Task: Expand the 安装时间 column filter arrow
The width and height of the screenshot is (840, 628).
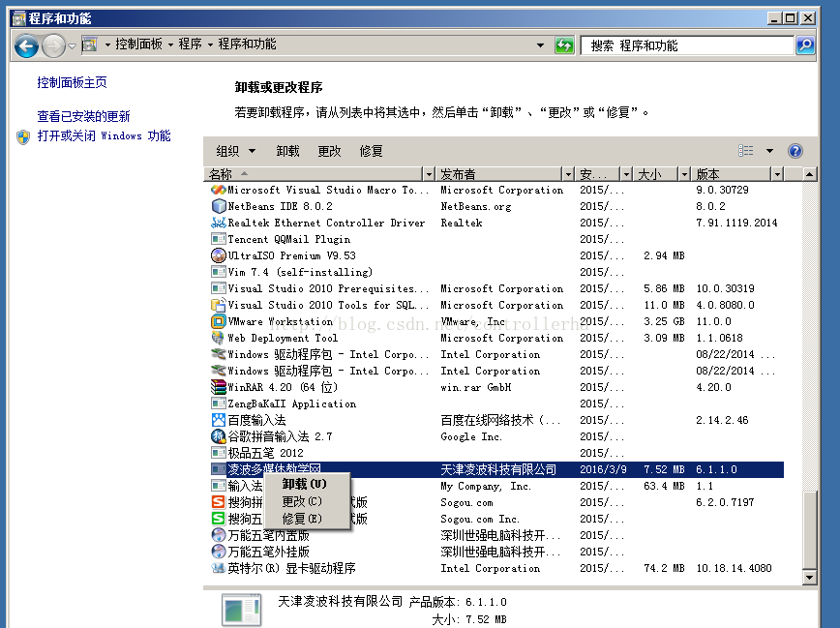Action: 626,174
